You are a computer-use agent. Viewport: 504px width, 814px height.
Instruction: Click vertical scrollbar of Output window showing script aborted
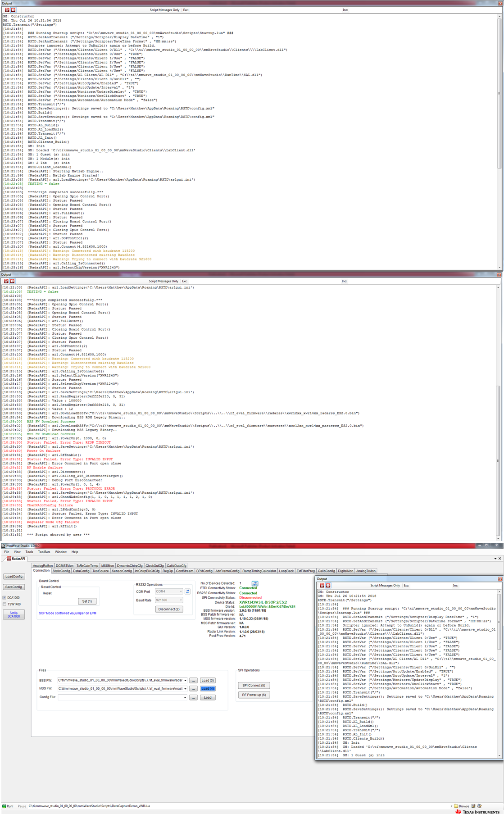[498, 412]
